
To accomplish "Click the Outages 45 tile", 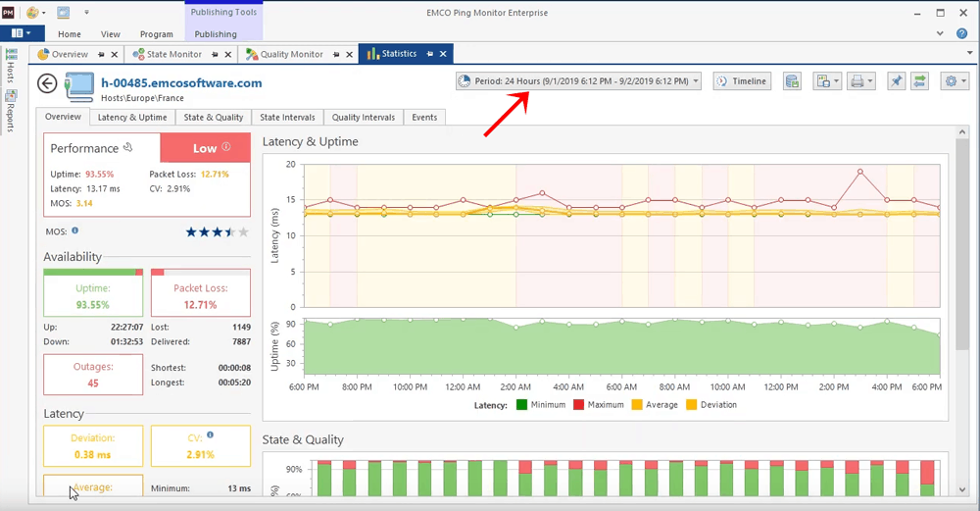I will (93, 375).
